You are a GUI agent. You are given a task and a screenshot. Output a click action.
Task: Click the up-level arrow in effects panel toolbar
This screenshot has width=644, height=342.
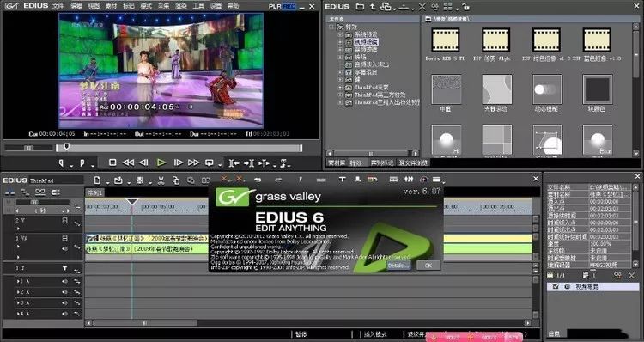point(373,7)
